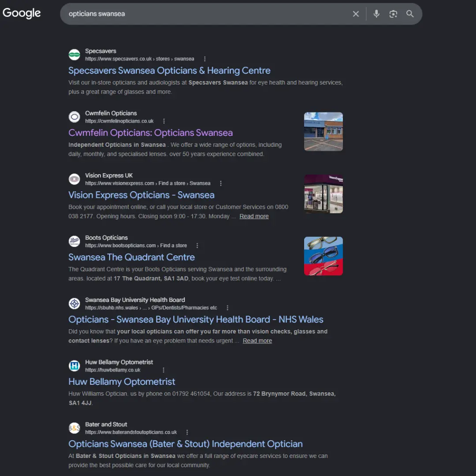Image resolution: width=476 pixels, height=476 pixels.
Task: Click the Cwmfelin Opticians favicon
Action: [x=74, y=117]
